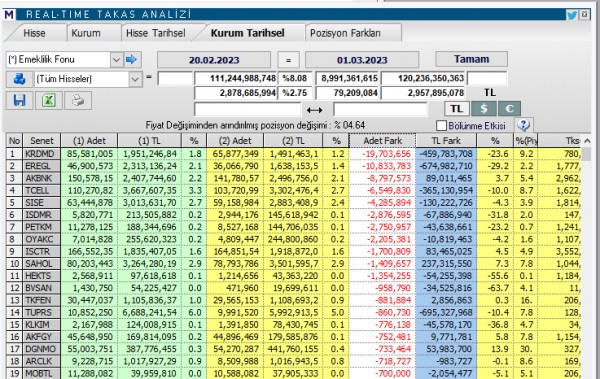
Task: Click the total value 111,244,988,748
Action: [236, 78]
